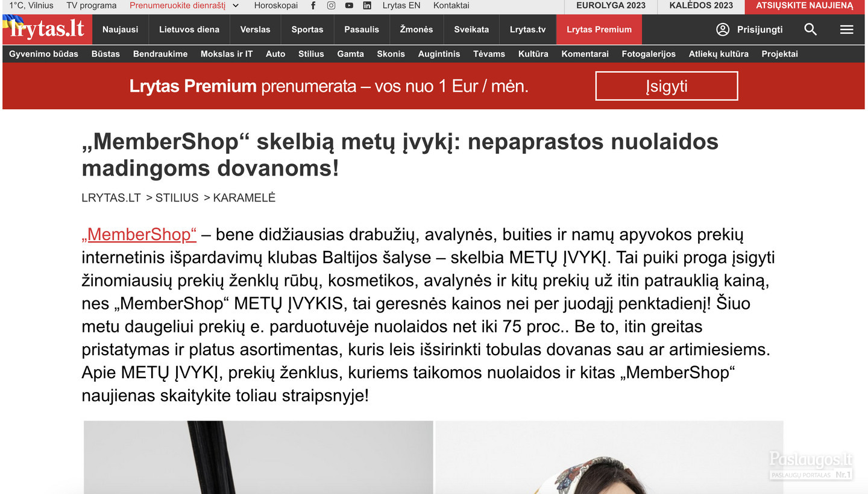Image resolution: width=868 pixels, height=494 pixels.
Task: Open Komentarai category
Action: click(585, 54)
